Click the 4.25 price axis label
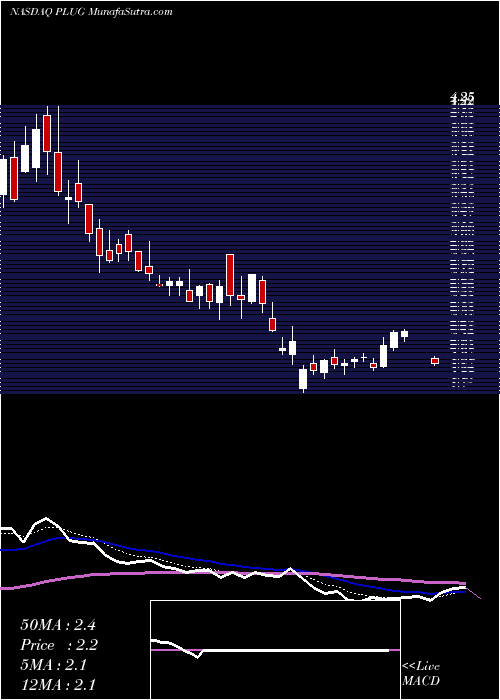 pyautogui.click(x=462, y=96)
